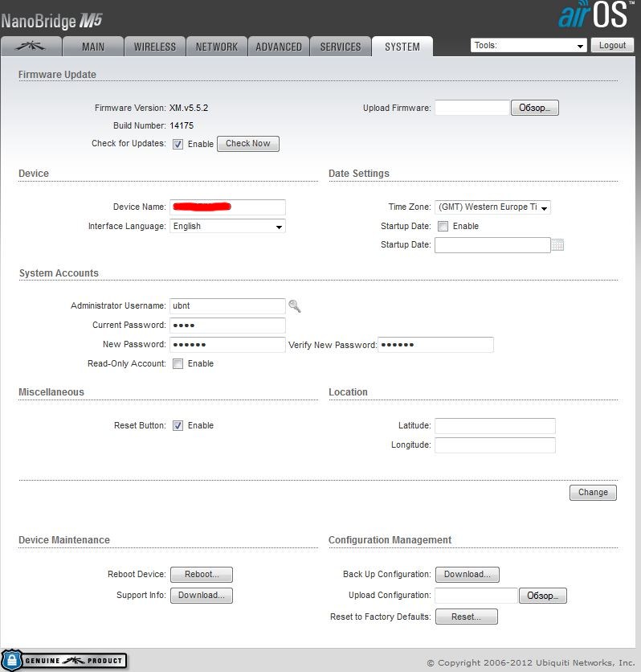641x672 pixels.
Task: Browse for Upload Firmware file
Action: [535, 108]
